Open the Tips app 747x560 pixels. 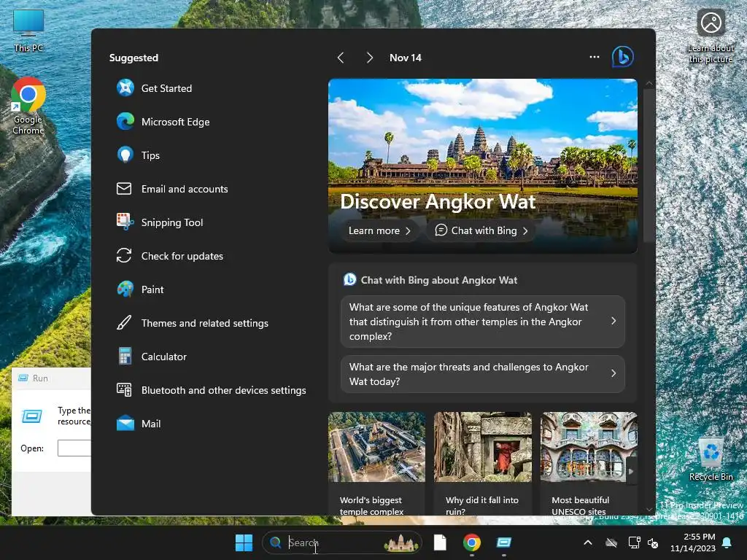pyautogui.click(x=139, y=155)
